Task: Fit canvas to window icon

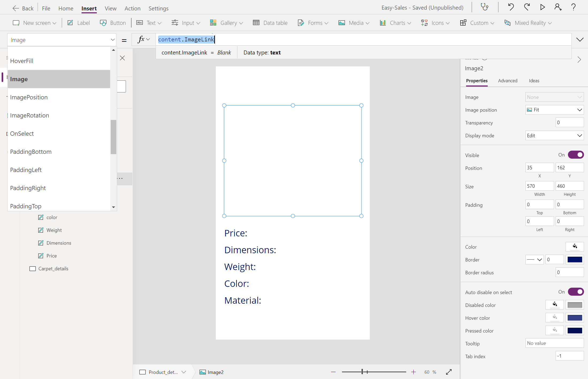Action: [449, 372]
